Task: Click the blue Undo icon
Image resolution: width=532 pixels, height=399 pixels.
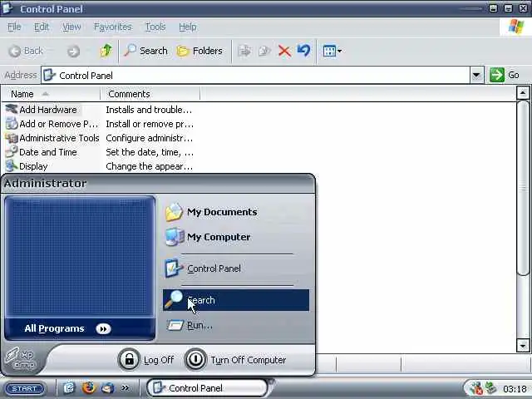Action: pyautogui.click(x=303, y=51)
